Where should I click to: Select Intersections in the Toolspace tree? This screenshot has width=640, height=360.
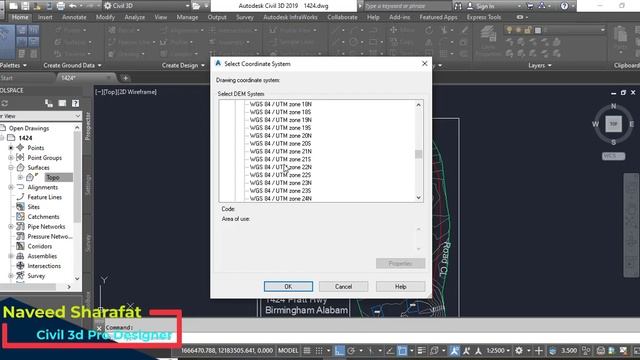coord(44,266)
